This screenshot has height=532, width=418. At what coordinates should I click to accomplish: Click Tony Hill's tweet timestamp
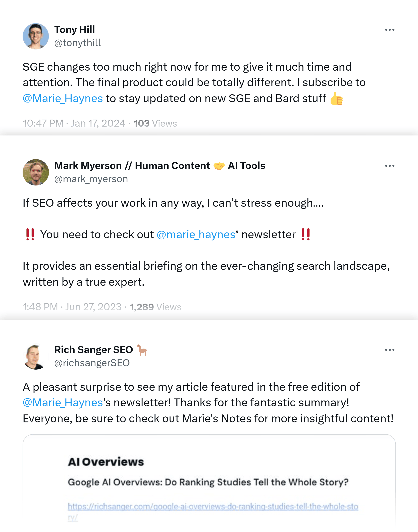click(x=73, y=123)
